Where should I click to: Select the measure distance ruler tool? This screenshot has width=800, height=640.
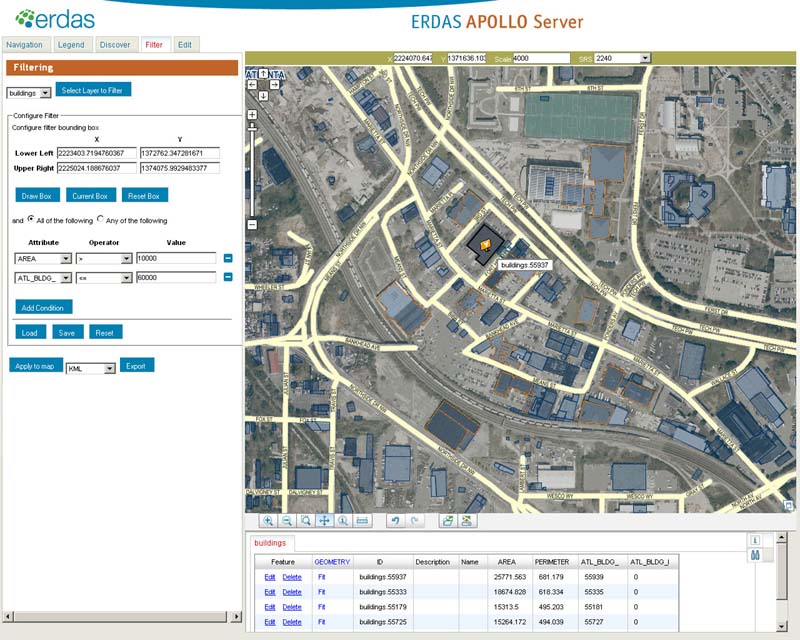(362, 521)
